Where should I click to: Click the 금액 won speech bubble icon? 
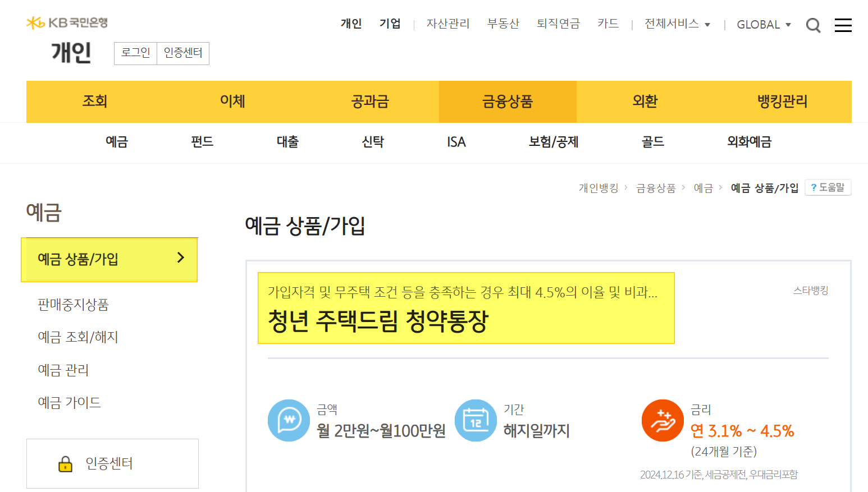pos(289,420)
